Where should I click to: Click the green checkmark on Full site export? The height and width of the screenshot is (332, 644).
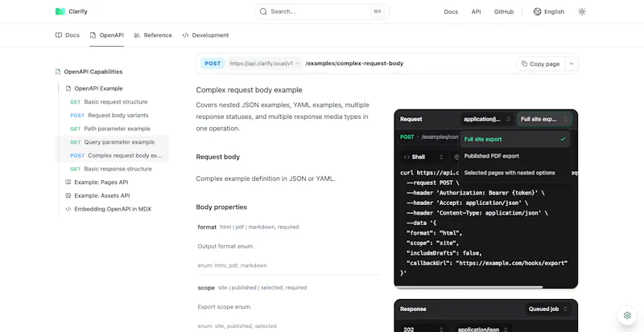pyautogui.click(x=563, y=139)
